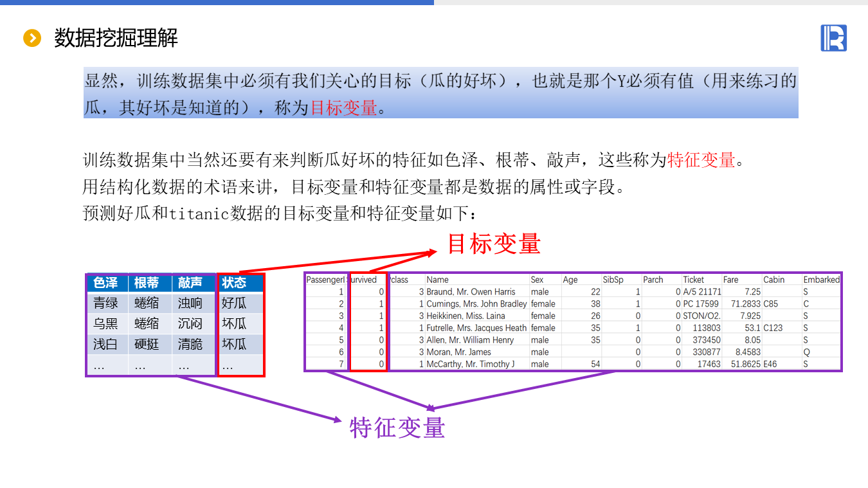Viewport: 868px width, 488px height.
Task: Click the 浊响 cell
Action: (x=190, y=303)
